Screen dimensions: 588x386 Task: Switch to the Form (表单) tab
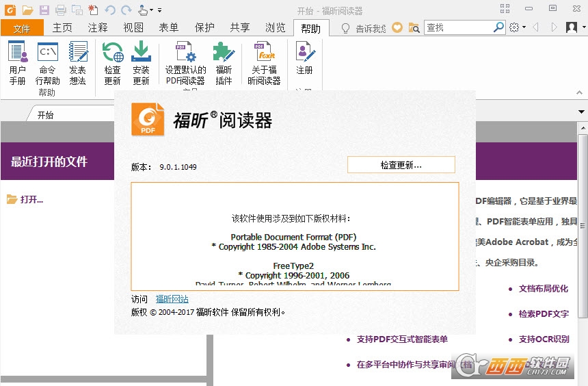169,28
